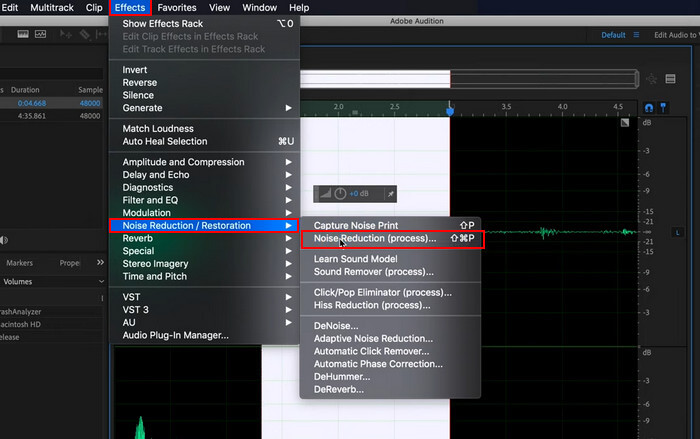Choose Noise Reduction (process)
The width and height of the screenshot is (700, 439).
[392, 238]
